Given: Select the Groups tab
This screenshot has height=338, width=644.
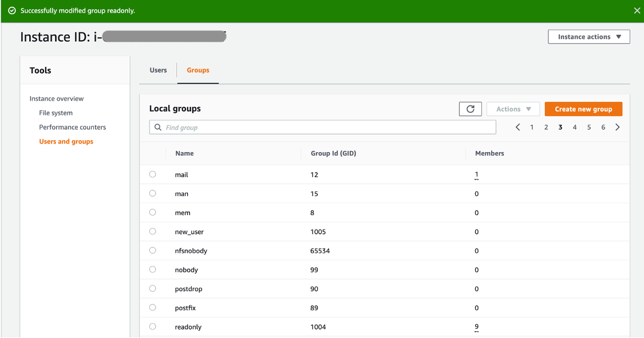Looking at the screenshot, I should pos(197,70).
